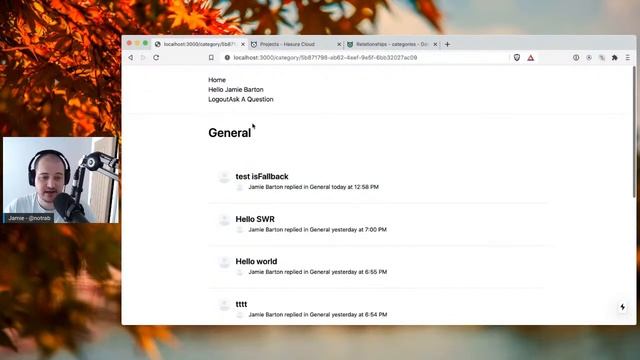Reload the page with refresh icon
The image size is (640, 360).
(x=156, y=58)
